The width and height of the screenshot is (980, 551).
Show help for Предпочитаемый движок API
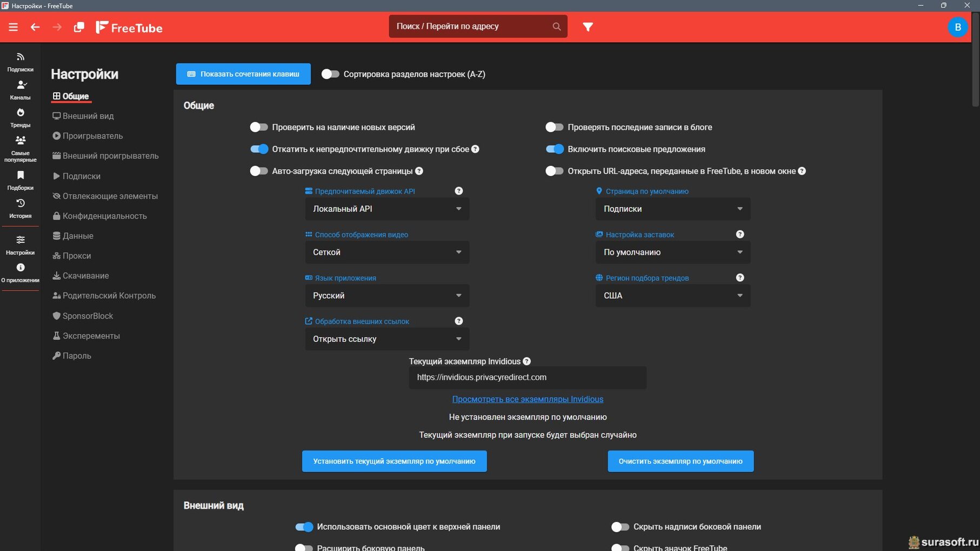[x=459, y=191]
